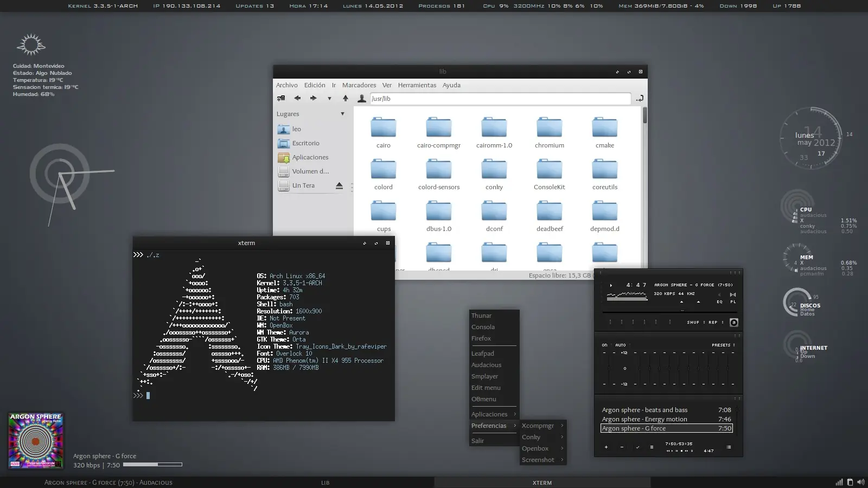
Task: Select the ConsoleKit folder
Action: [x=550, y=174]
